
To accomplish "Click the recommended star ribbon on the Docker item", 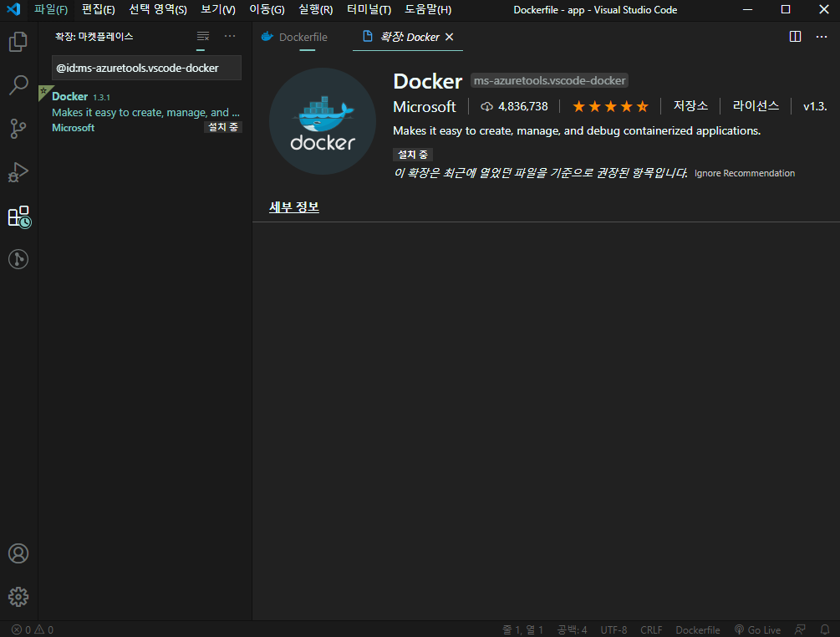I will (44, 92).
